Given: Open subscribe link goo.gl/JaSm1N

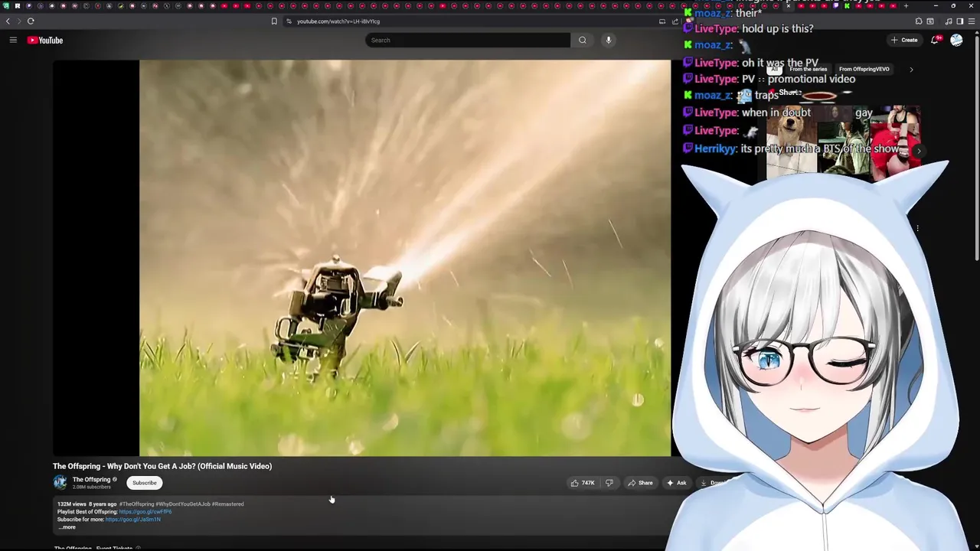Looking at the screenshot, I should (133, 520).
